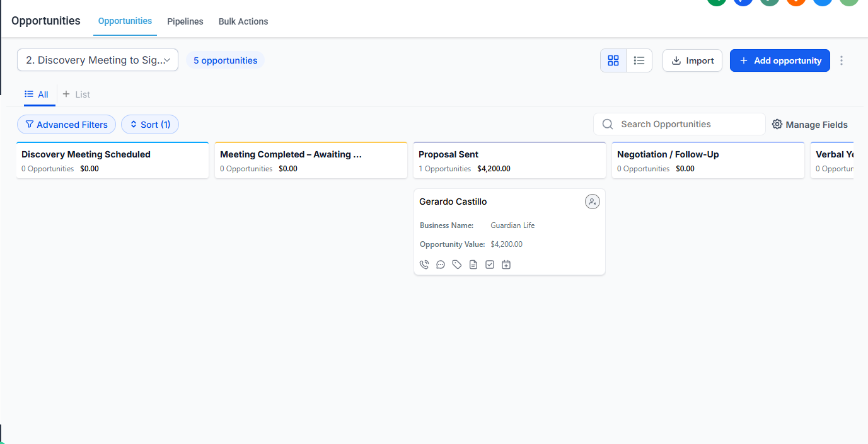
Task: Switch to list view layout
Action: coord(639,60)
